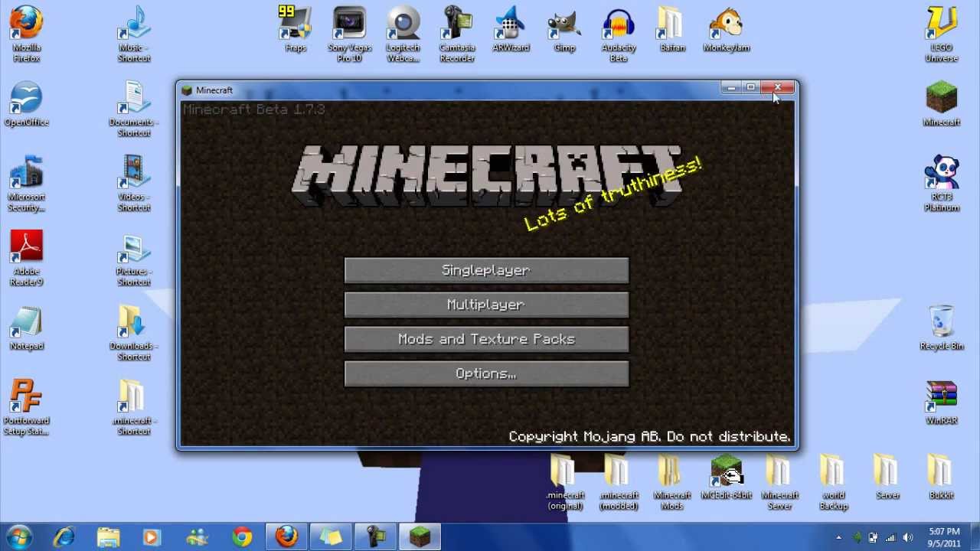Open Music shortcut on desktop
Viewport: 980px width, 551px height.
coord(134,34)
